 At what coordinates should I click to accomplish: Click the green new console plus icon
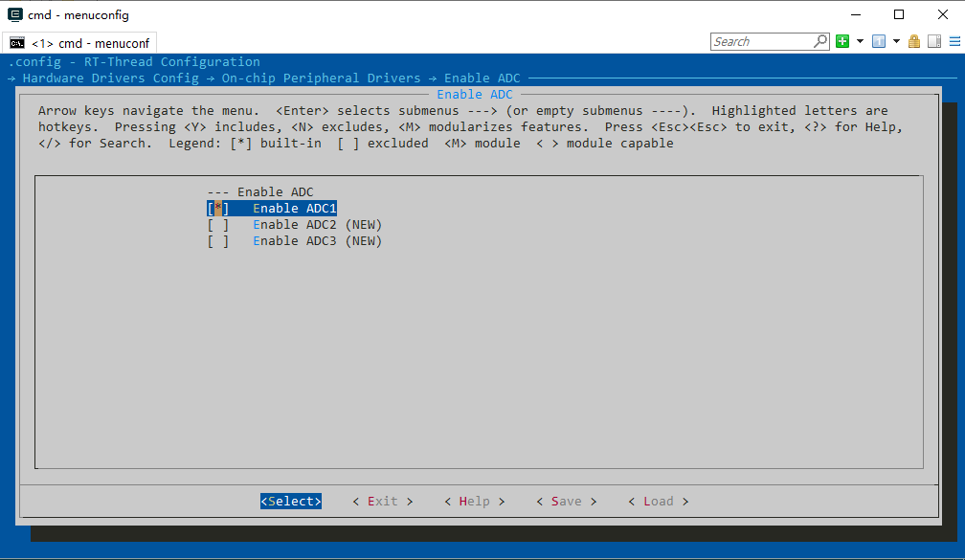(x=842, y=41)
